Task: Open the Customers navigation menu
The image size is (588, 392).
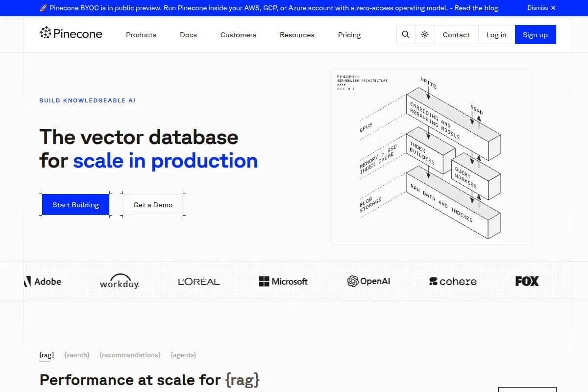Action: pos(238,35)
